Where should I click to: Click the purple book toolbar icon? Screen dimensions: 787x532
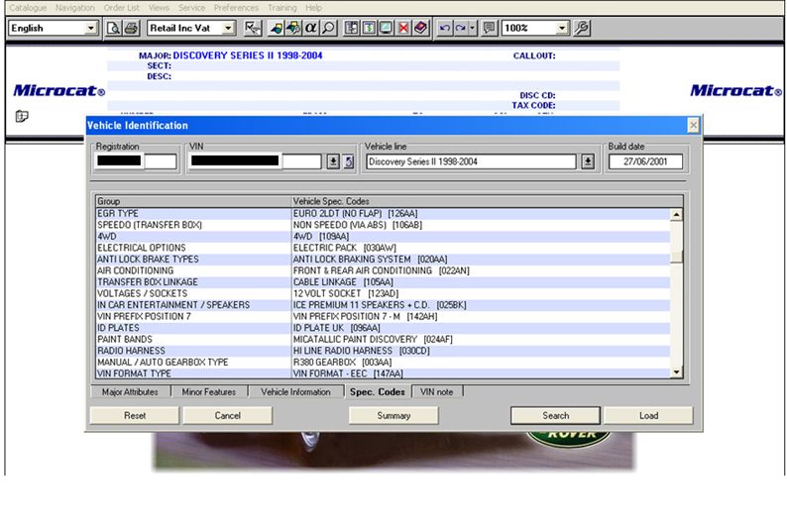(x=420, y=28)
